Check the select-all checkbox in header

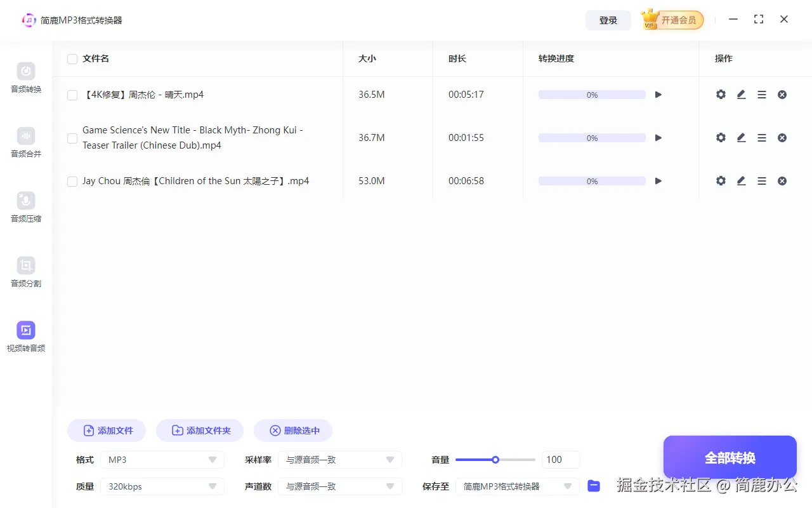tap(72, 58)
